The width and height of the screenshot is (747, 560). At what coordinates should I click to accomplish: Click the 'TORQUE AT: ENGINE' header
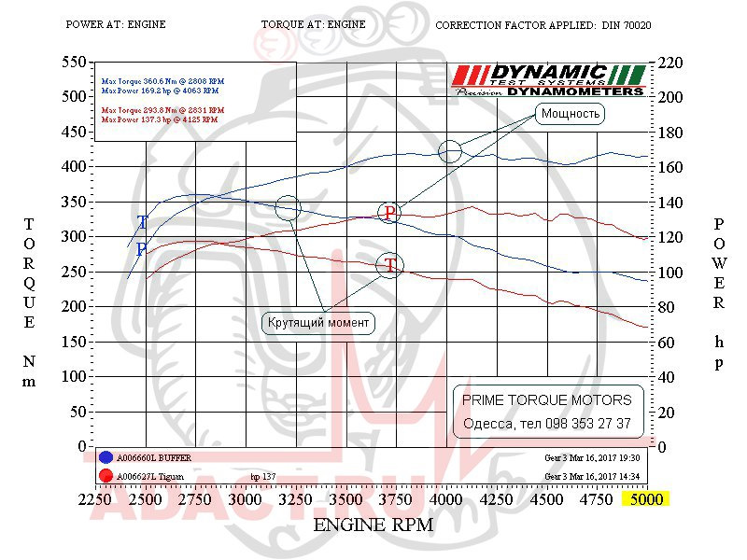point(313,24)
